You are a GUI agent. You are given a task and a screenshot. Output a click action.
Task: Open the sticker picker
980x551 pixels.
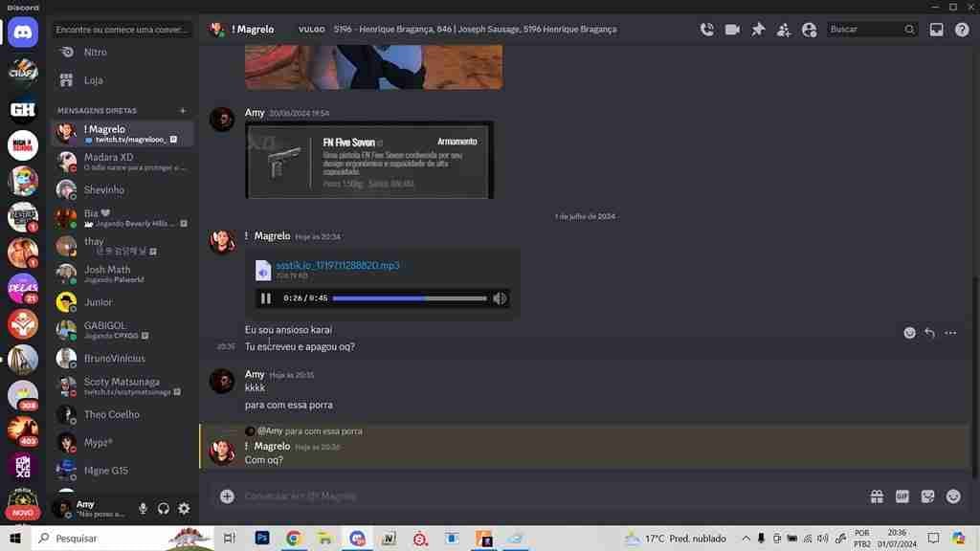pos(927,496)
